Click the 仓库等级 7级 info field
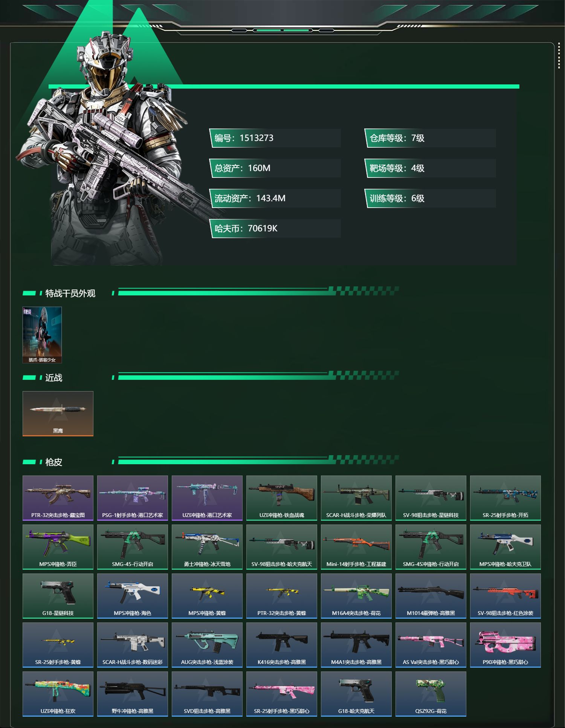The image size is (565, 728). tap(430, 138)
